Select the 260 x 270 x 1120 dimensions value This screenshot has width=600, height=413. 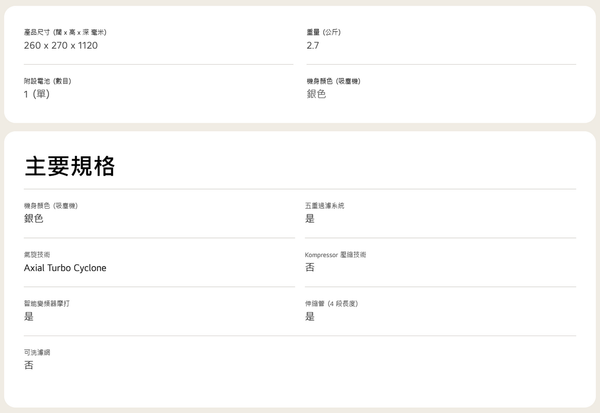[61, 46]
